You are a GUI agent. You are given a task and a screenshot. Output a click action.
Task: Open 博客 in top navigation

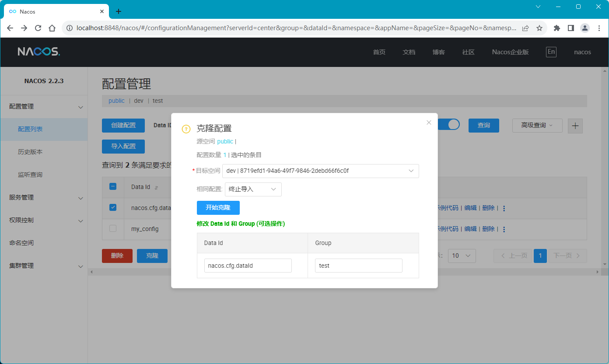(x=439, y=52)
